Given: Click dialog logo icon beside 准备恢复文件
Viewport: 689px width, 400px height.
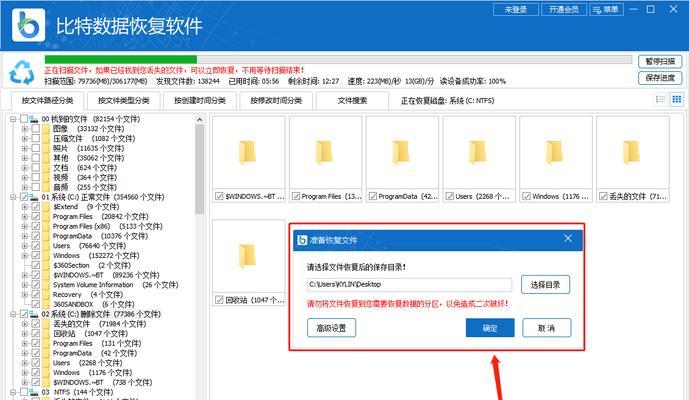Looking at the screenshot, I should (x=302, y=240).
